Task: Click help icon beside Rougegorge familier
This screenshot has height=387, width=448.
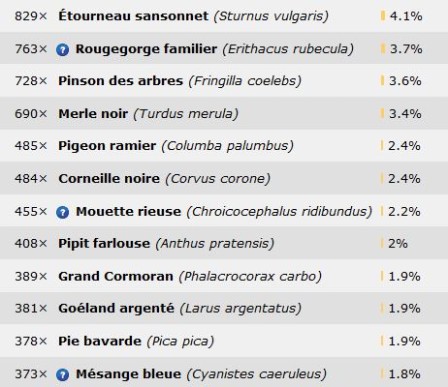Action: pyautogui.click(x=62, y=50)
